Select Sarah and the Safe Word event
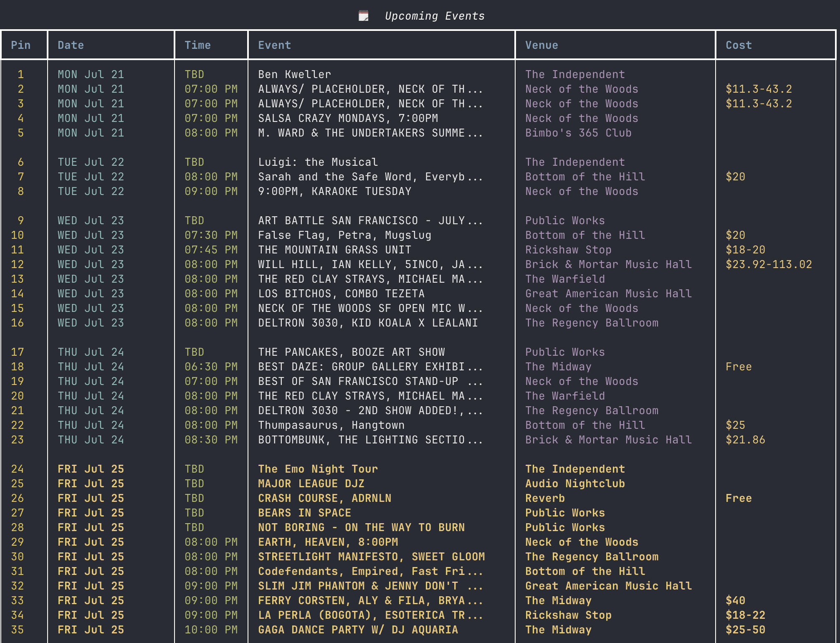840x643 pixels. [x=370, y=177]
